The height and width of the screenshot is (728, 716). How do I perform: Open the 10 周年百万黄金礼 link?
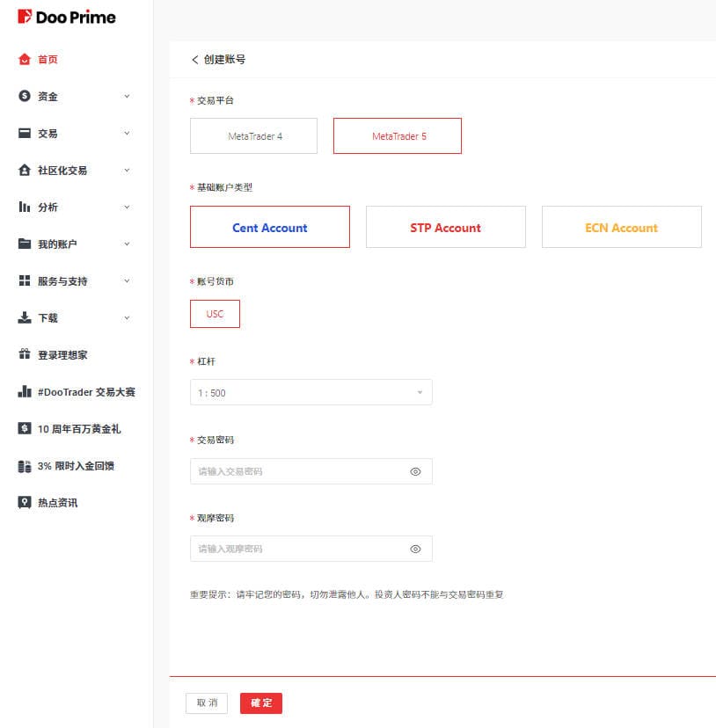point(79,429)
